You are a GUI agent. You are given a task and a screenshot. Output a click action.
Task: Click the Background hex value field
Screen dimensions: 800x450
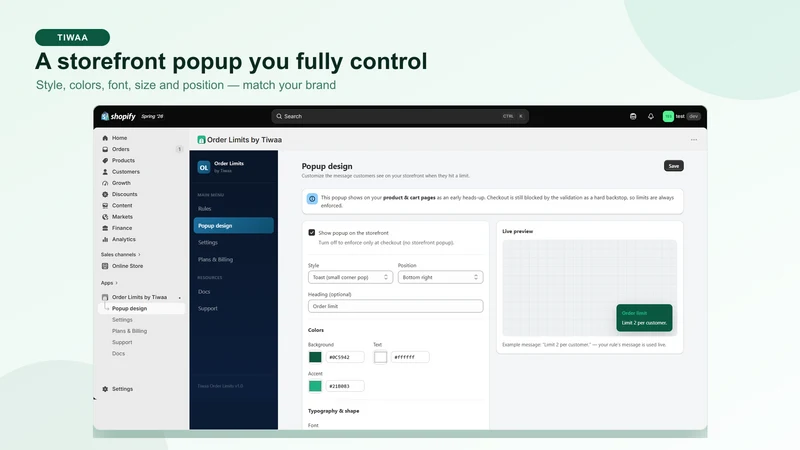click(x=345, y=357)
